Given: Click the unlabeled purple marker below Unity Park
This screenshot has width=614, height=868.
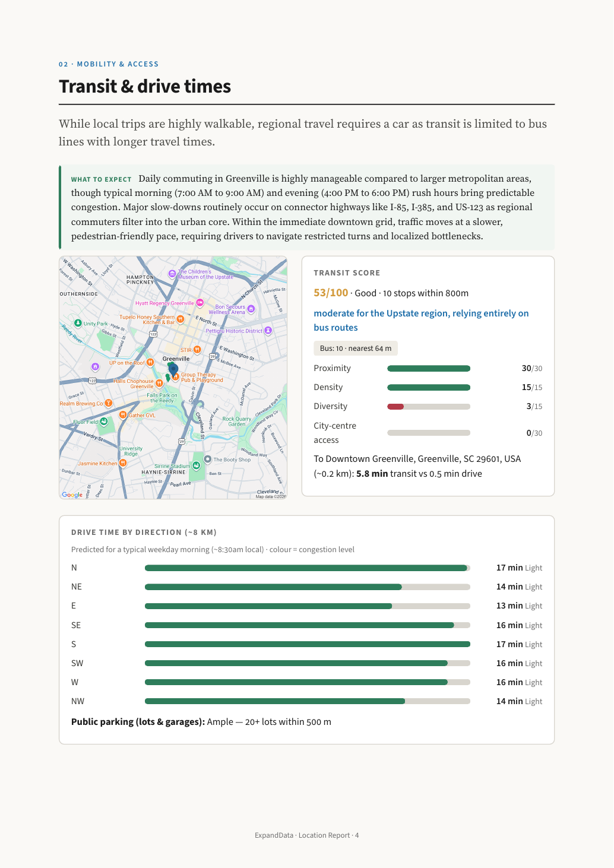Looking at the screenshot, I should click(x=95, y=367).
